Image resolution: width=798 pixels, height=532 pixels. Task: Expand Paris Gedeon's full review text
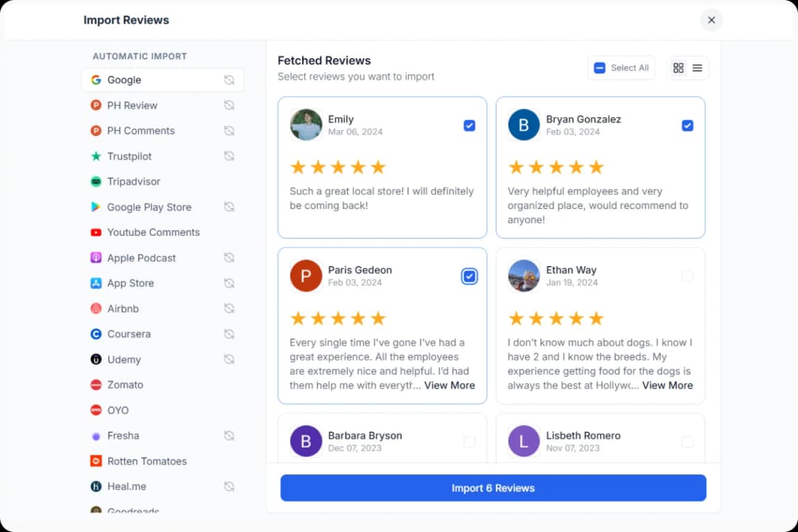[x=449, y=385]
